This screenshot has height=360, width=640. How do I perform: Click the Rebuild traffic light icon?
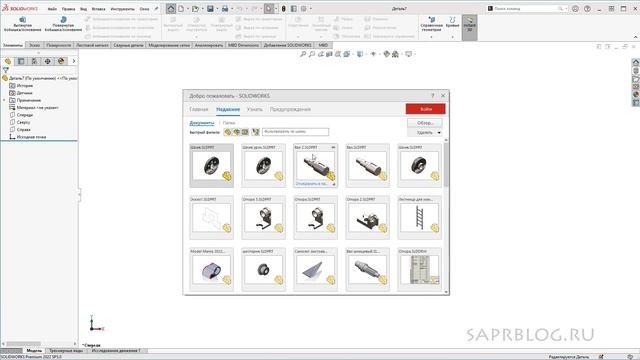click(x=284, y=9)
